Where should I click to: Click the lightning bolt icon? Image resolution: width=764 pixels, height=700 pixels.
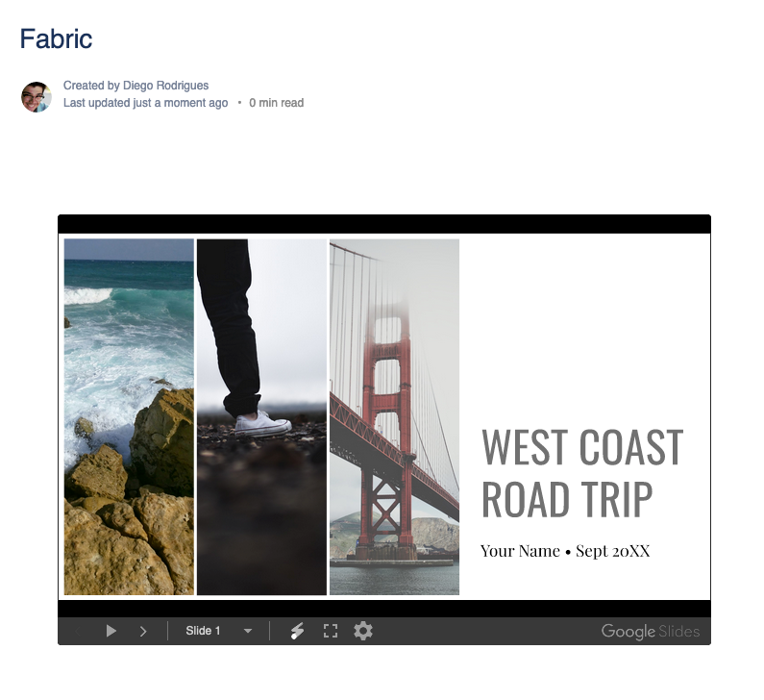coord(297,631)
